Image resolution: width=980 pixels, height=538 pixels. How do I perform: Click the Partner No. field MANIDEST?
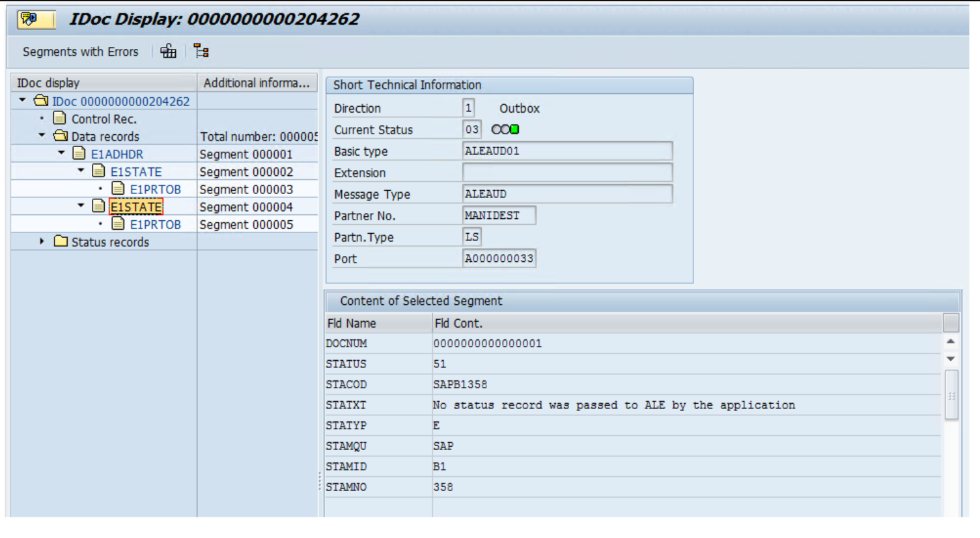pyautogui.click(x=499, y=216)
